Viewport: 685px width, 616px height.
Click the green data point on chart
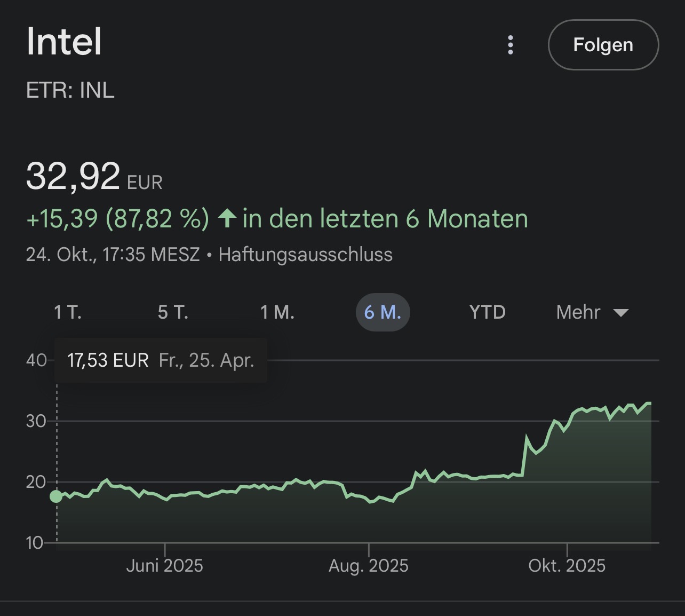56,496
